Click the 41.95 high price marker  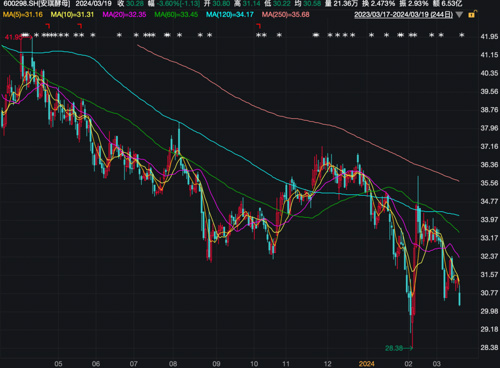[x=13, y=37]
